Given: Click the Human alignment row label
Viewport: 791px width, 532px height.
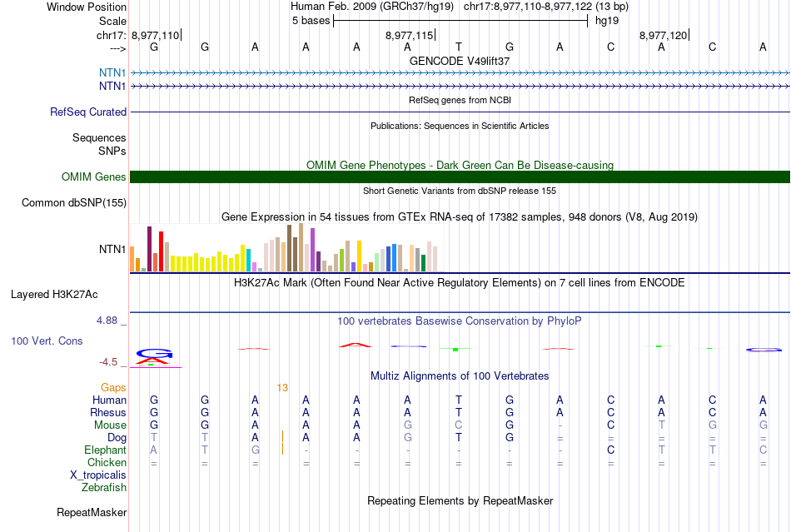Looking at the screenshot, I should [109, 400].
